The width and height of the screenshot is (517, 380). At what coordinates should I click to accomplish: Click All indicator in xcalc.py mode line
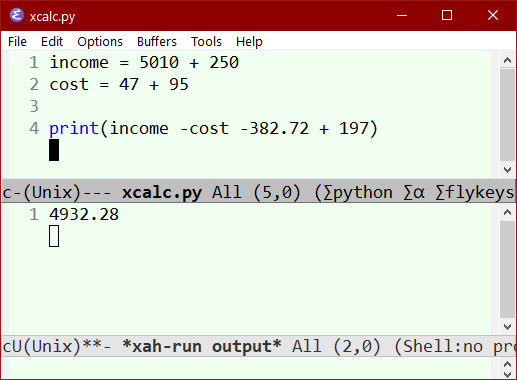pyautogui.click(x=227, y=193)
